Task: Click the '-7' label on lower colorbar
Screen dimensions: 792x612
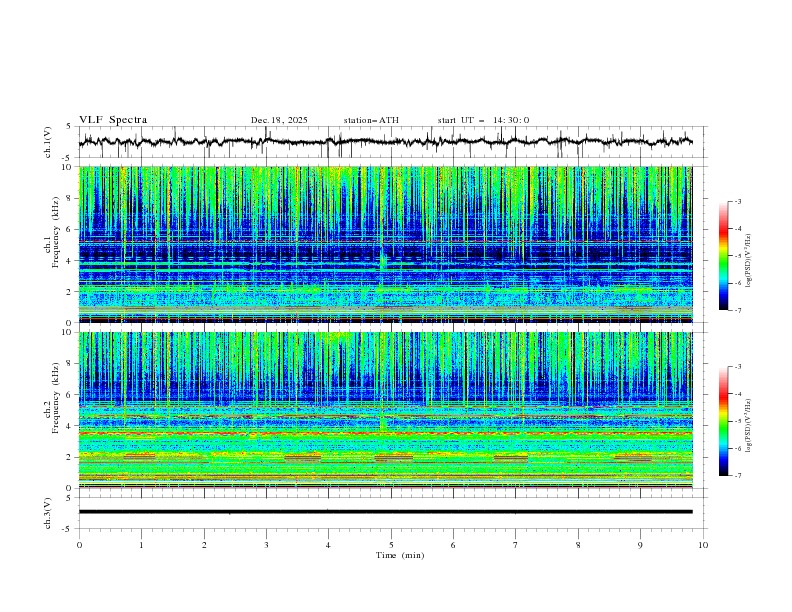Action: tap(738, 476)
